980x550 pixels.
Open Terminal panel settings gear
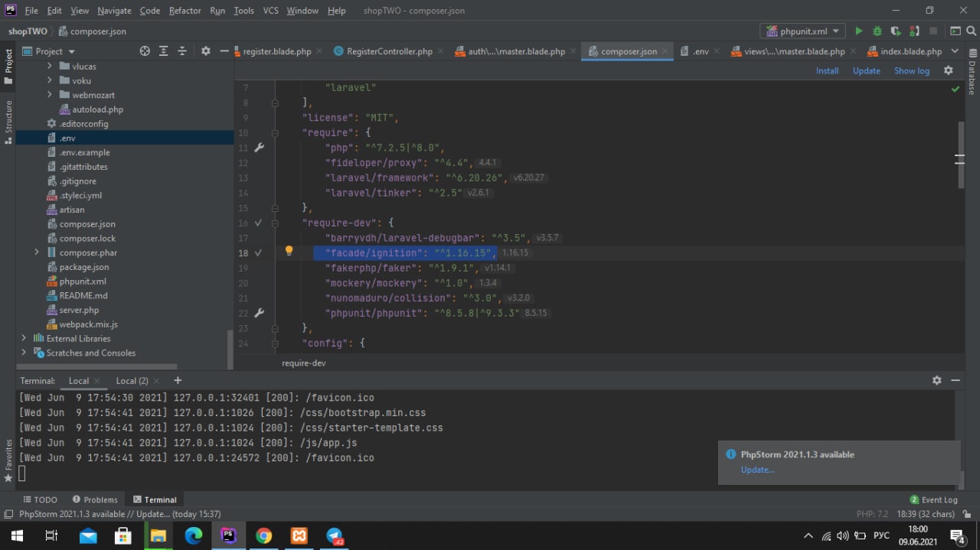pyautogui.click(x=936, y=380)
